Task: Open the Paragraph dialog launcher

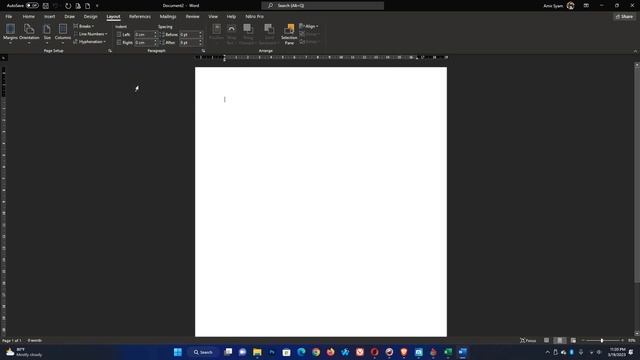Action: pos(203,51)
